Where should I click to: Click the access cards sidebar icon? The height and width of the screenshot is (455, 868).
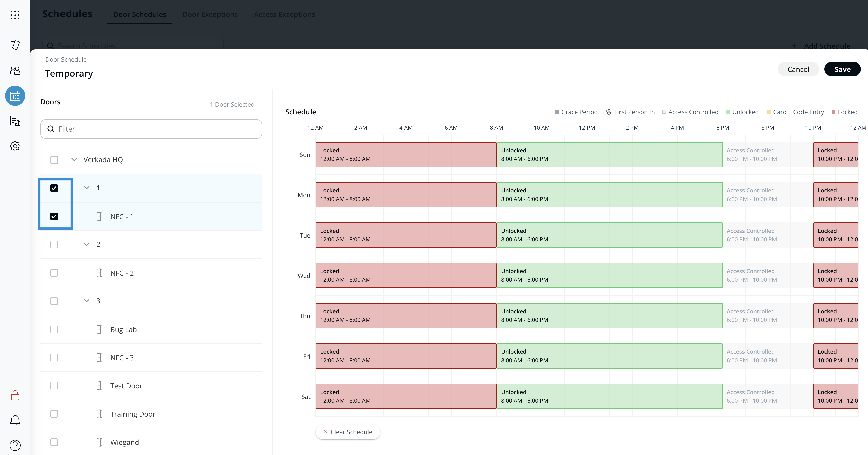coord(15,45)
